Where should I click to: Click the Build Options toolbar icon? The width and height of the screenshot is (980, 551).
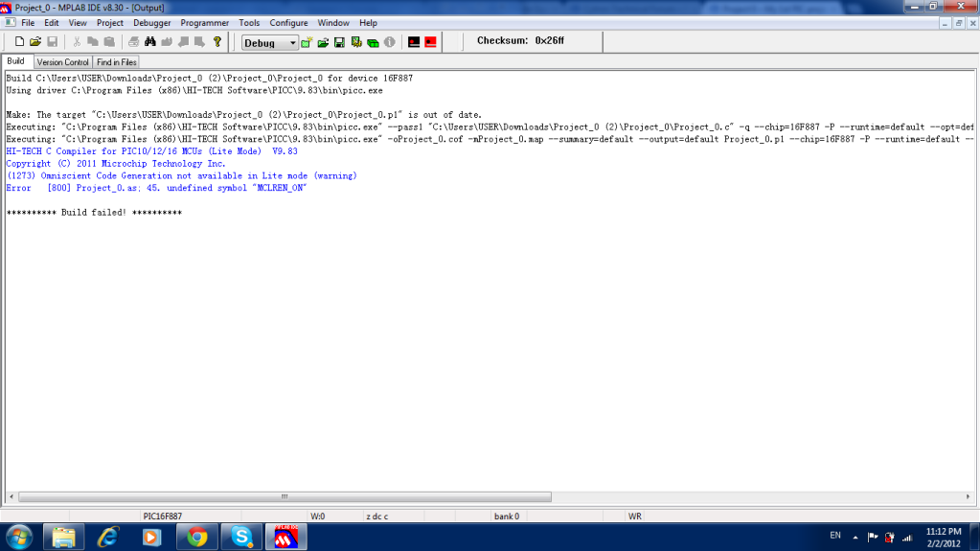click(x=356, y=42)
